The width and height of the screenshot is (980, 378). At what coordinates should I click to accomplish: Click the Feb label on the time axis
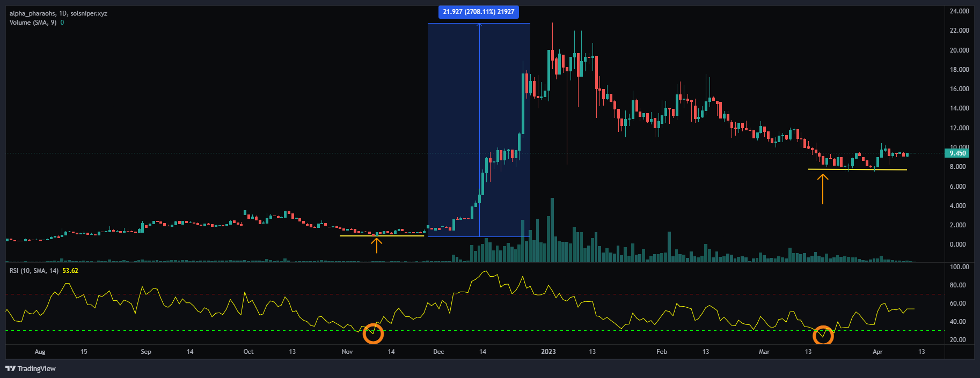tap(662, 352)
